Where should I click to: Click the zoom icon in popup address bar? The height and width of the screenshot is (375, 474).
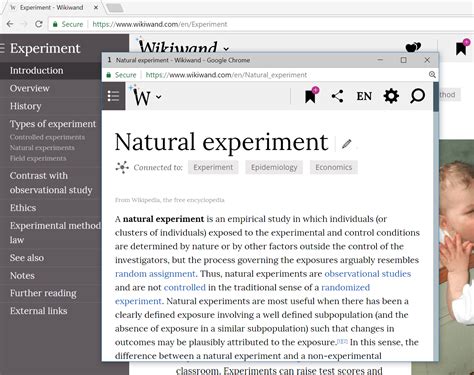(432, 75)
